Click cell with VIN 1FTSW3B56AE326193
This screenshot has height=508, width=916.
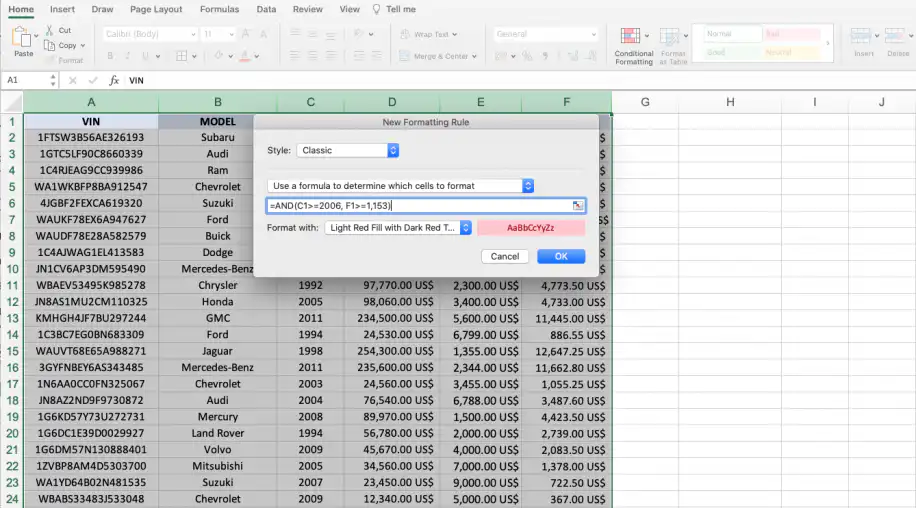91,138
